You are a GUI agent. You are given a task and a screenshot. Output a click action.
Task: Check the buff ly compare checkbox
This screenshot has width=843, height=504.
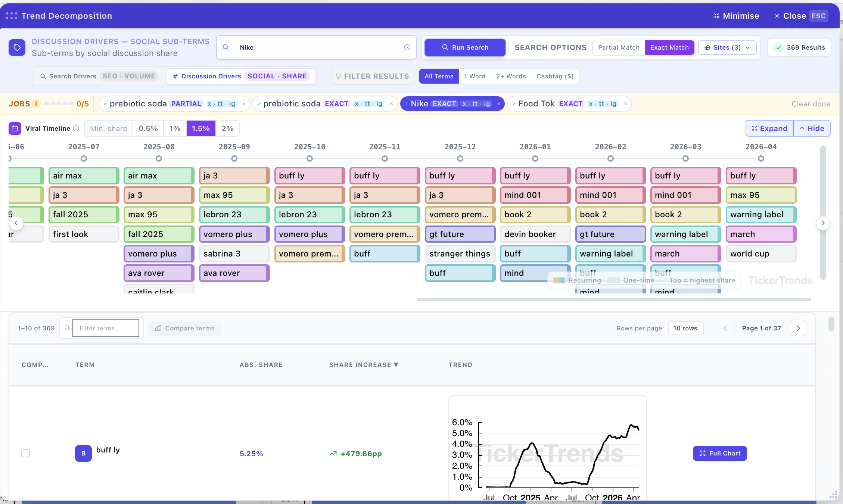click(26, 453)
